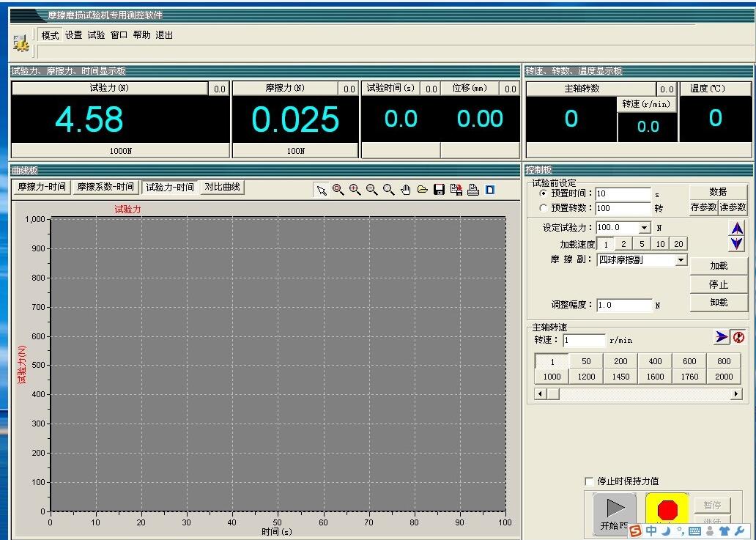Open the 设定试验力 dropdown list
756x540 pixels.
coord(645,228)
